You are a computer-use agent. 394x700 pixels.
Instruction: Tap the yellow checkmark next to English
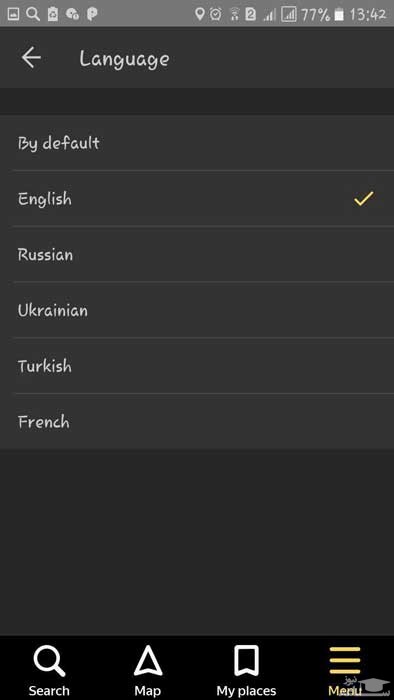point(364,199)
